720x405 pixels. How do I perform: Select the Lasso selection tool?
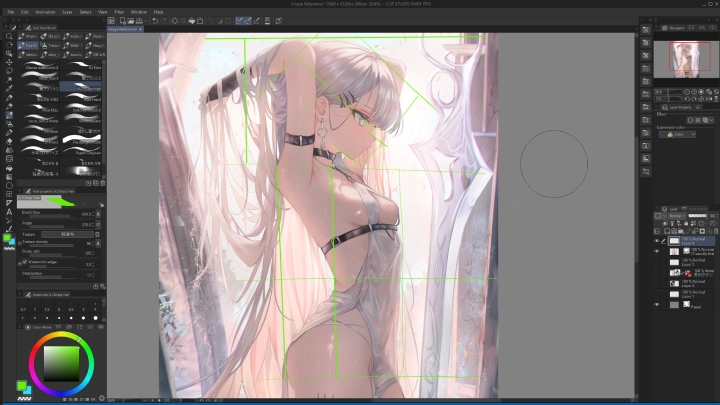point(9,71)
